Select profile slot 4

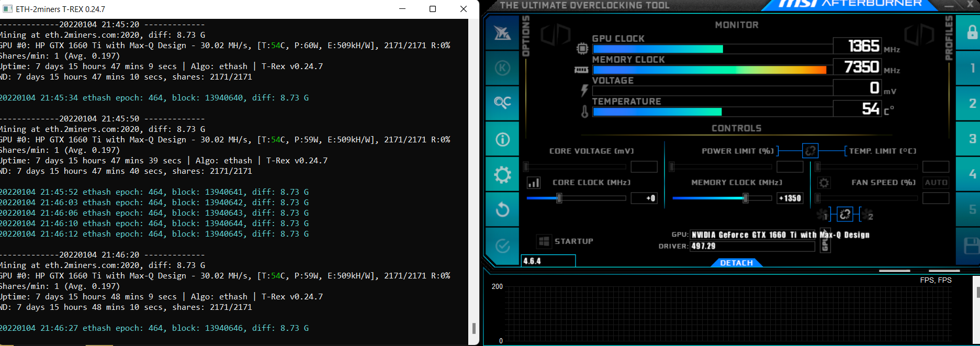click(x=972, y=174)
